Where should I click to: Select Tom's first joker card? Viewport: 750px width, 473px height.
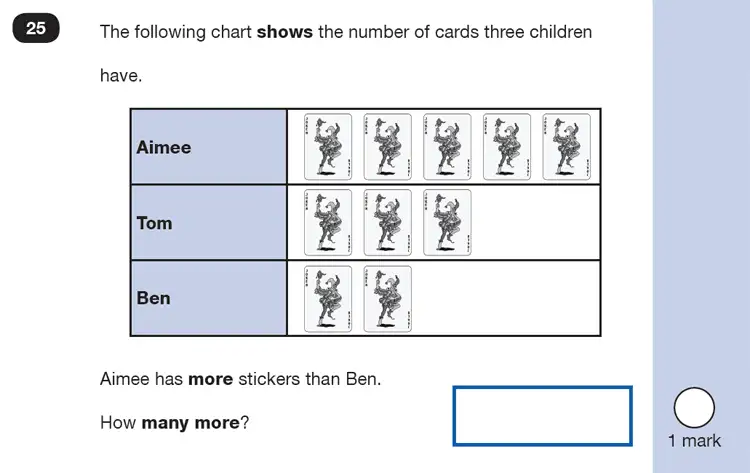[x=328, y=222]
